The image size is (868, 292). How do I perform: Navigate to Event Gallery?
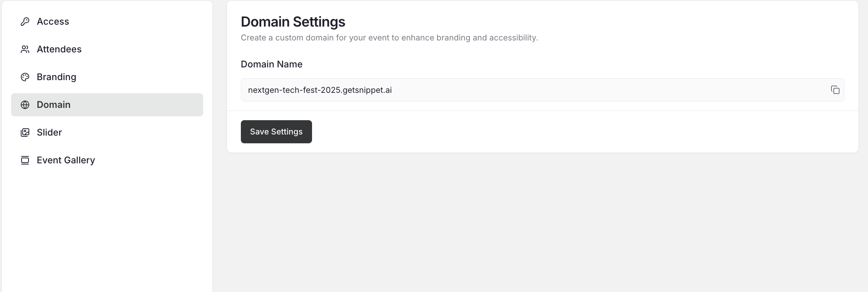(x=66, y=160)
